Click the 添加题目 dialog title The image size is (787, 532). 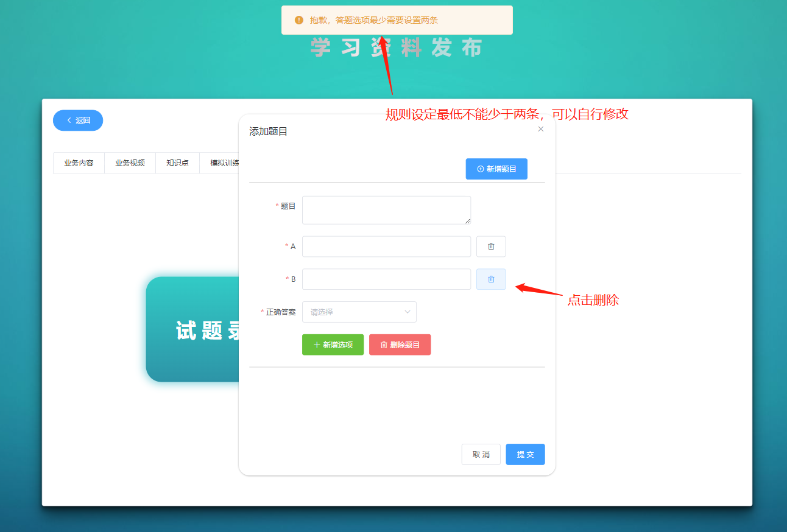(x=268, y=131)
